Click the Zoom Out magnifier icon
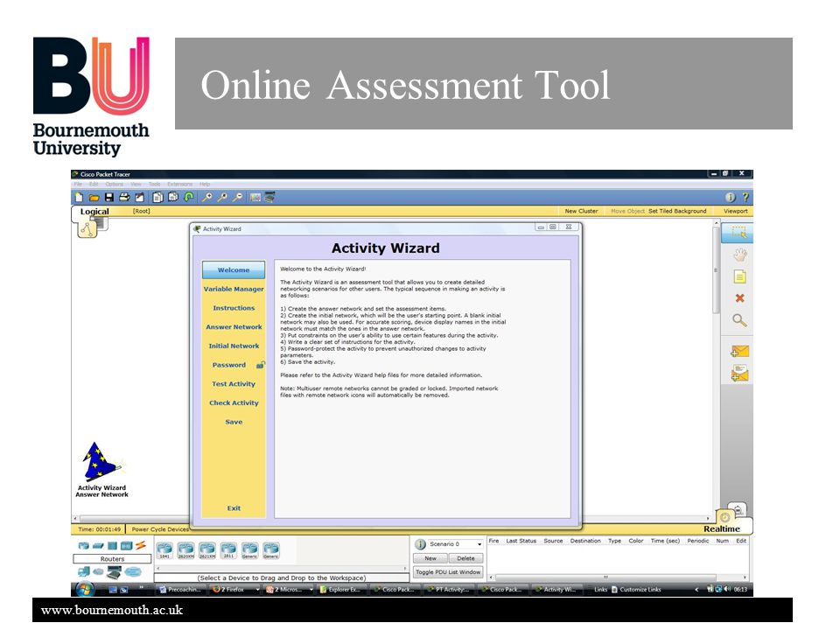840x630 pixels. pyautogui.click(x=238, y=198)
